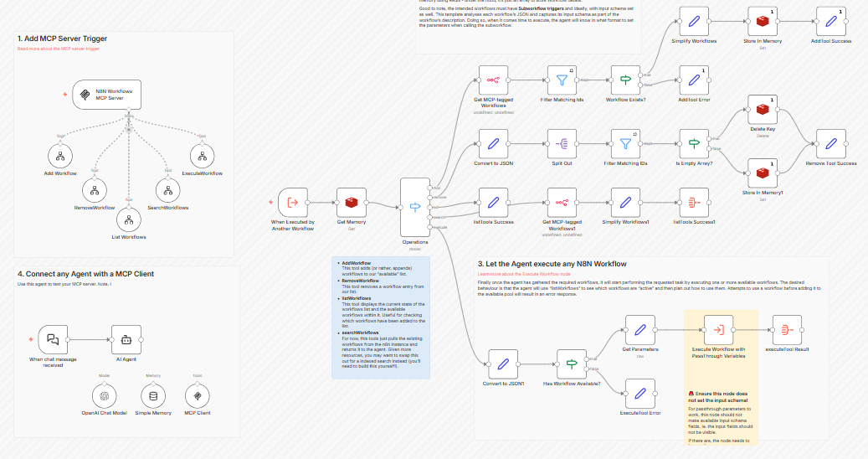Open the Convert to JSON1 node
Viewport: 868px width, 459px height.
pyautogui.click(x=503, y=364)
